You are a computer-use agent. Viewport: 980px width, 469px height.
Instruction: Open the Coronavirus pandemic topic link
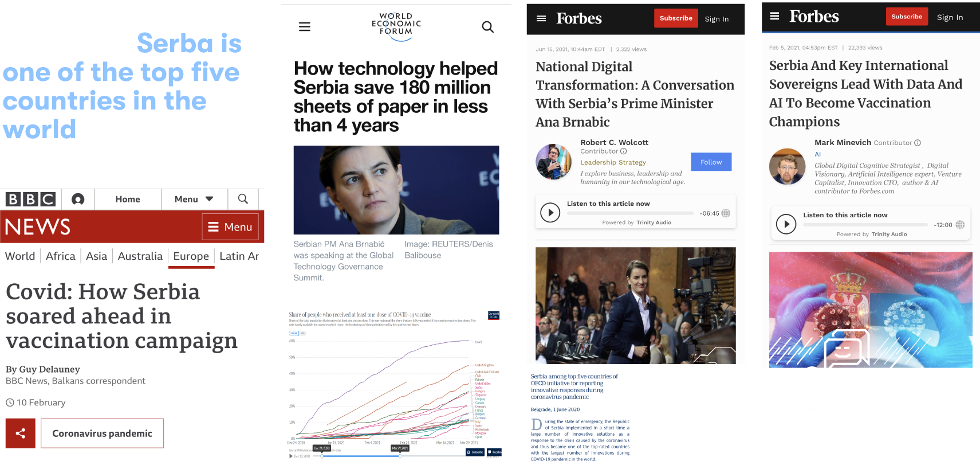pos(102,433)
